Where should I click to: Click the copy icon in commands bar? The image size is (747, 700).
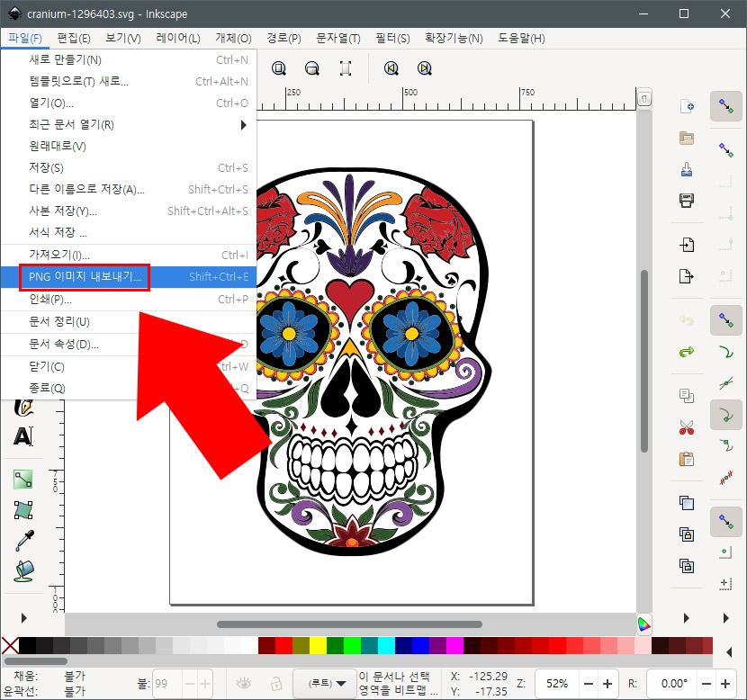click(x=687, y=396)
